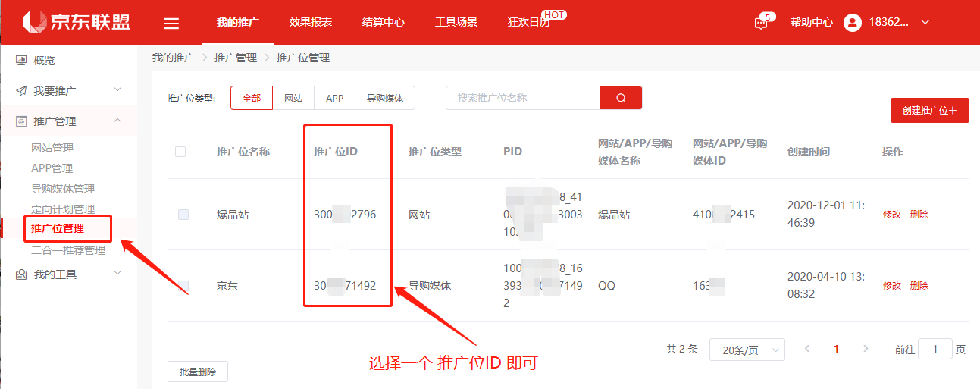Image resolution: width=980 pixels, height=389 pixels.
Task: Open 推广位管理 in the sidebar
Action: click(x=58, y=228)
